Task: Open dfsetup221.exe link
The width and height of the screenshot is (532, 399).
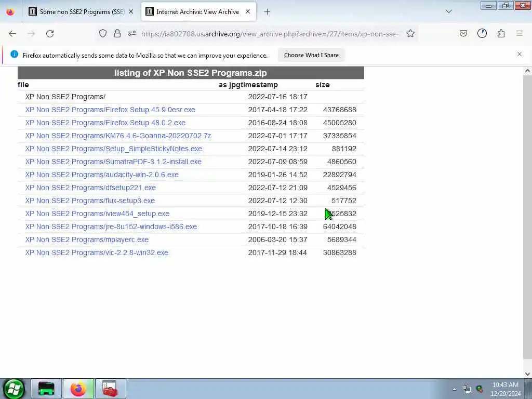Action: click(90, 188)
